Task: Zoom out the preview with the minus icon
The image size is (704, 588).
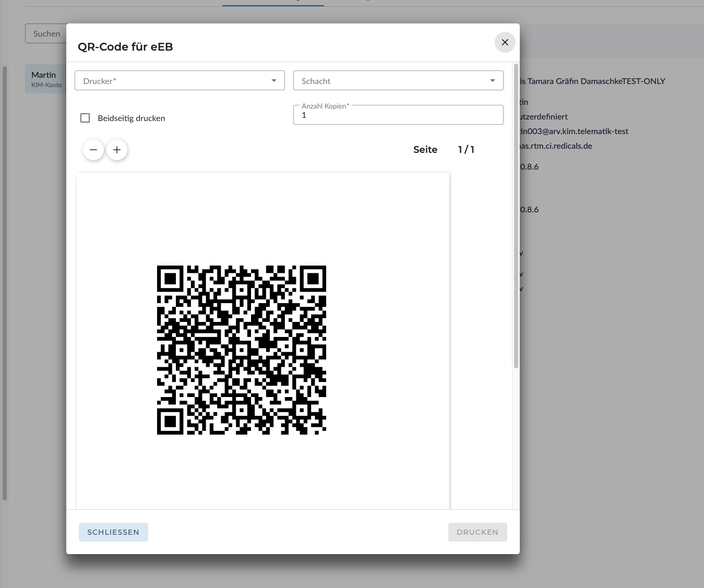Action: coord(93,150)
